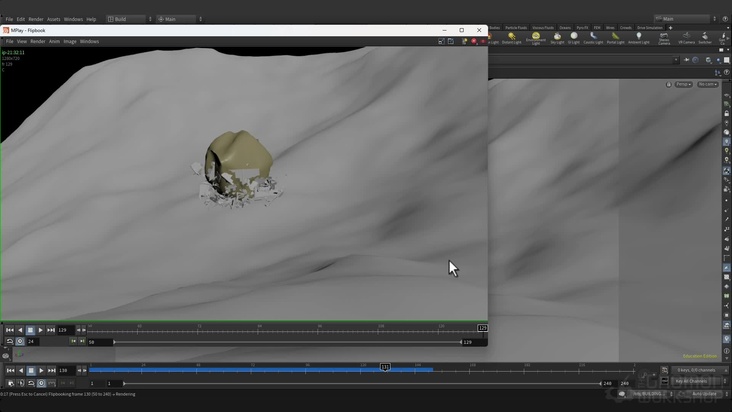Image resolution: width=732 pixels, height=412 pixels.
Task: Click the MPlay current frame field 129
Action: click(x=66, y=330)
